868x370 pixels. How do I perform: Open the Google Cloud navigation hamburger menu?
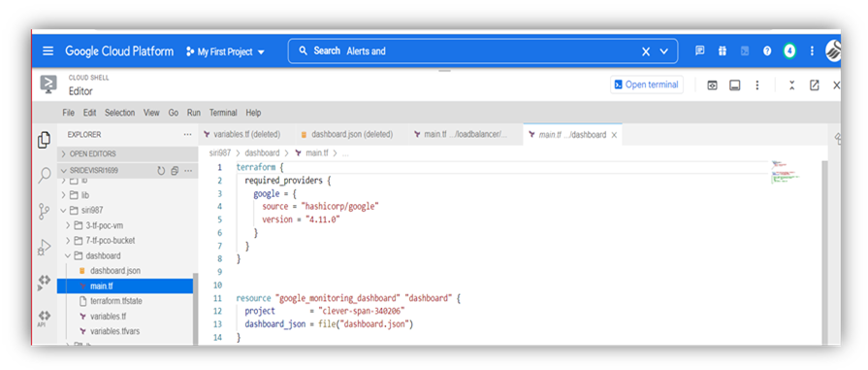(x=48, y=51)
